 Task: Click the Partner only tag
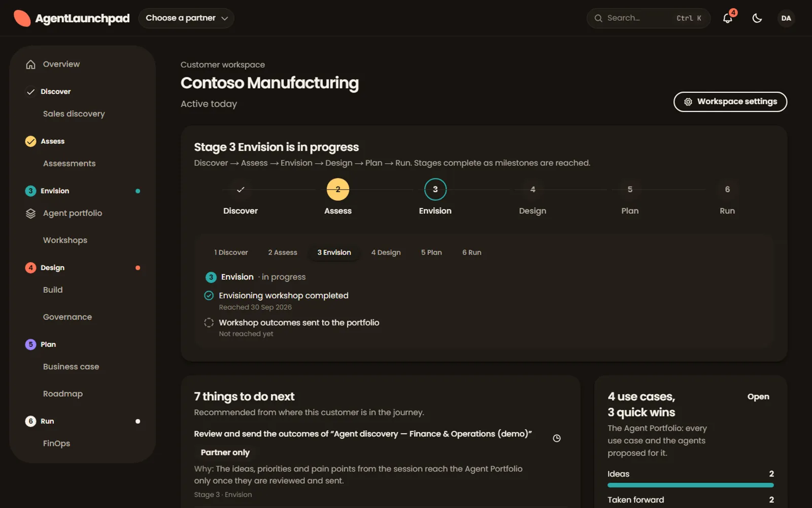[225, 453]
